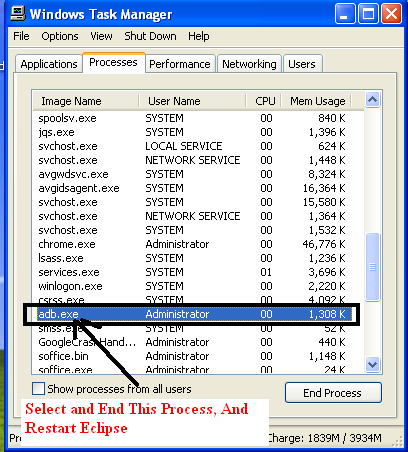Open the Shut Down menu

pos(150,36)
